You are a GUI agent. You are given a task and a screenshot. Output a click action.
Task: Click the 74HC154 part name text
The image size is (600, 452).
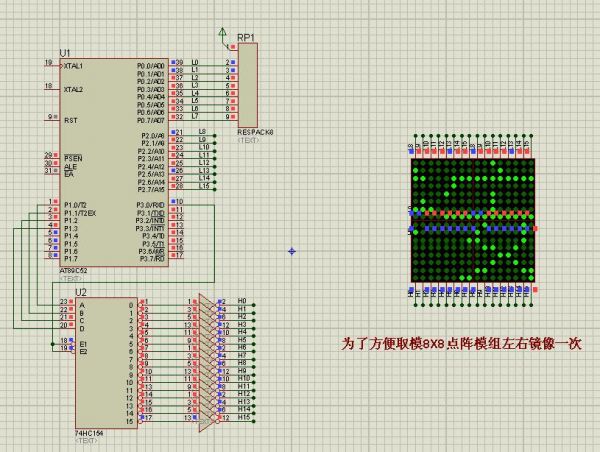(89, 435)
